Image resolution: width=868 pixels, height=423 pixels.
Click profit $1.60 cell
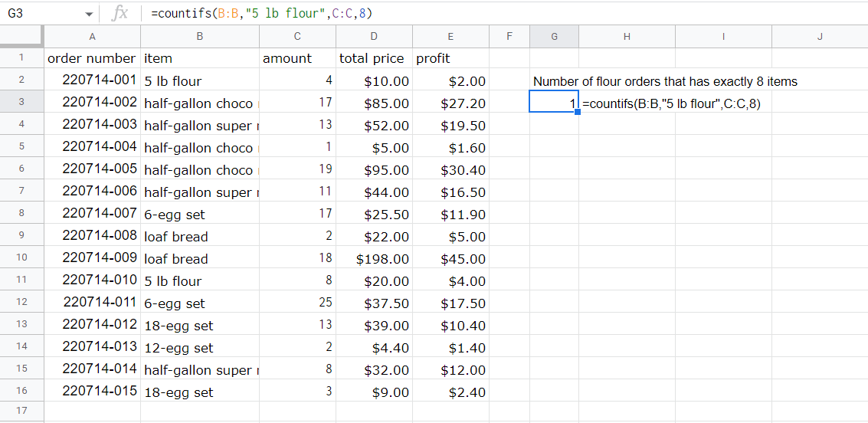coord(450,146)
